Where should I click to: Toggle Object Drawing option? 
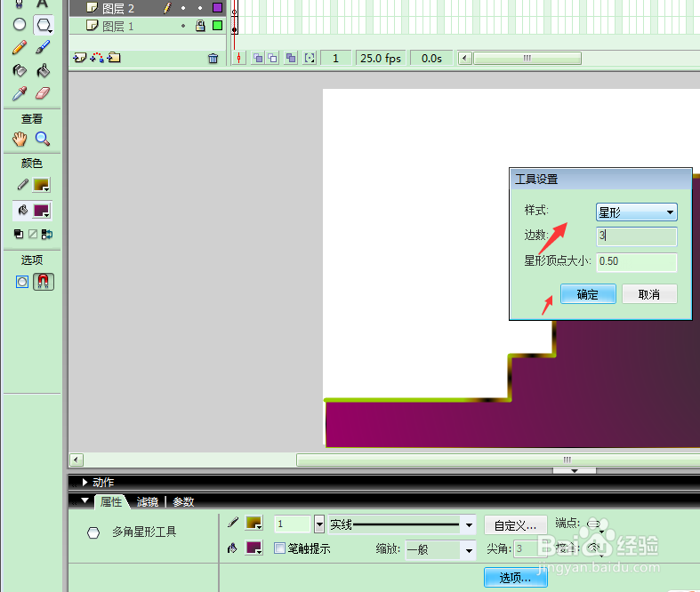tap(22, 282)
